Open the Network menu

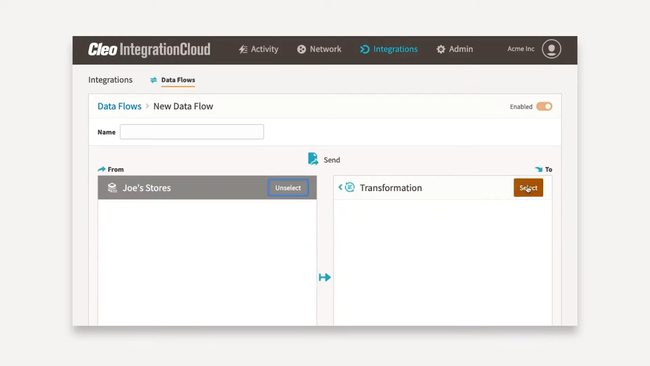319,49
